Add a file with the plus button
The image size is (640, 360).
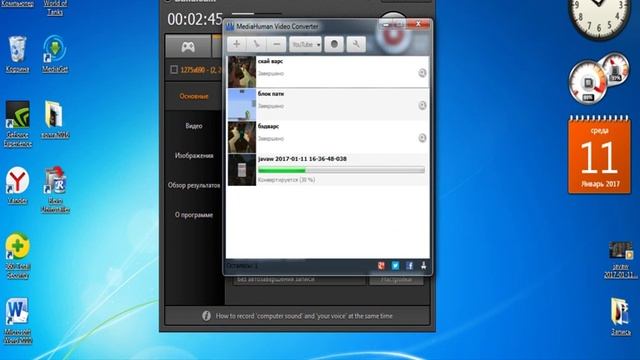point(236,44)
